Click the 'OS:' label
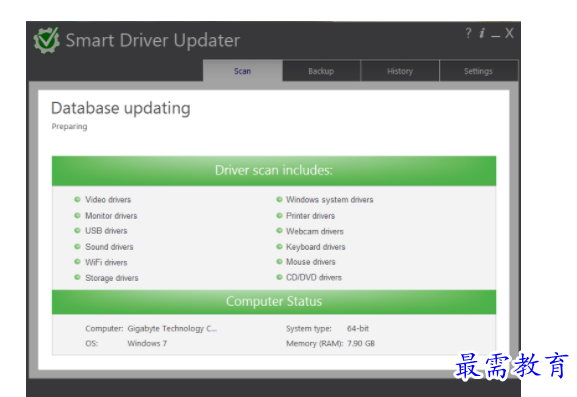Viewport: 577px width, 397px height. [92, 343]
